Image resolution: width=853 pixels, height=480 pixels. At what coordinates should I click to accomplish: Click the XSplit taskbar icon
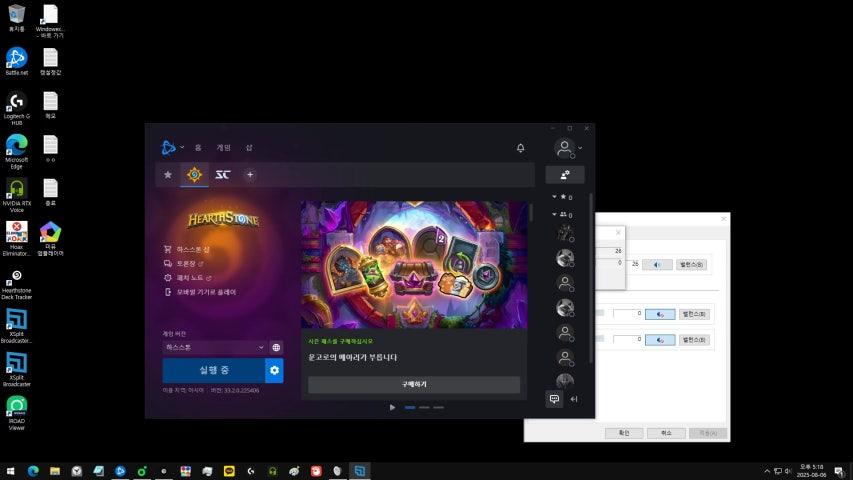tap(360, 471)
